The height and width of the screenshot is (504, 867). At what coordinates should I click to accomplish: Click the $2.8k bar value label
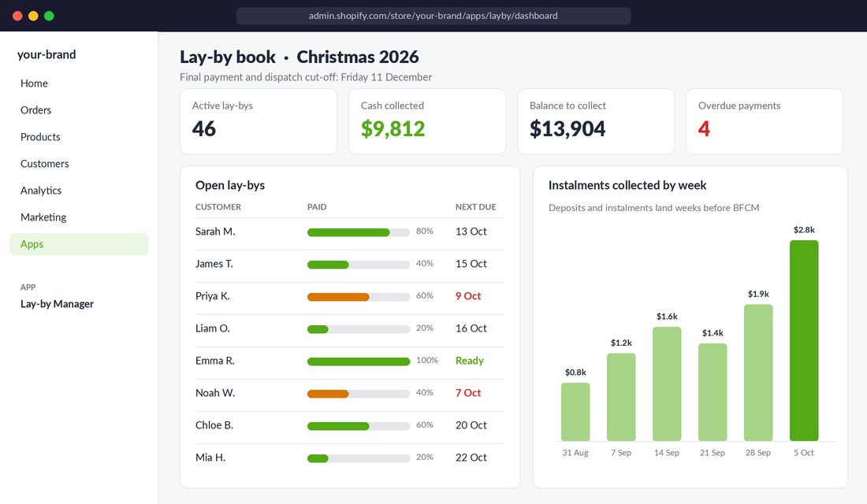pos(804,230)
